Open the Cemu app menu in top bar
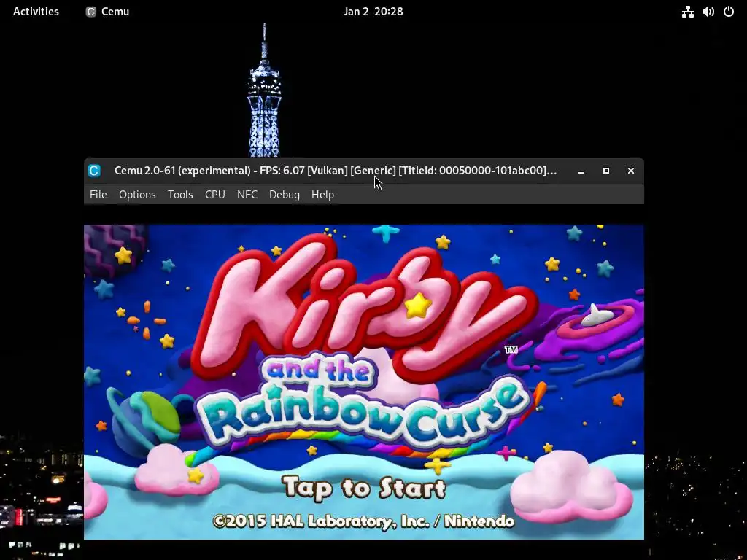Viewport: 747px width, 560px height. tap(108, 12)
